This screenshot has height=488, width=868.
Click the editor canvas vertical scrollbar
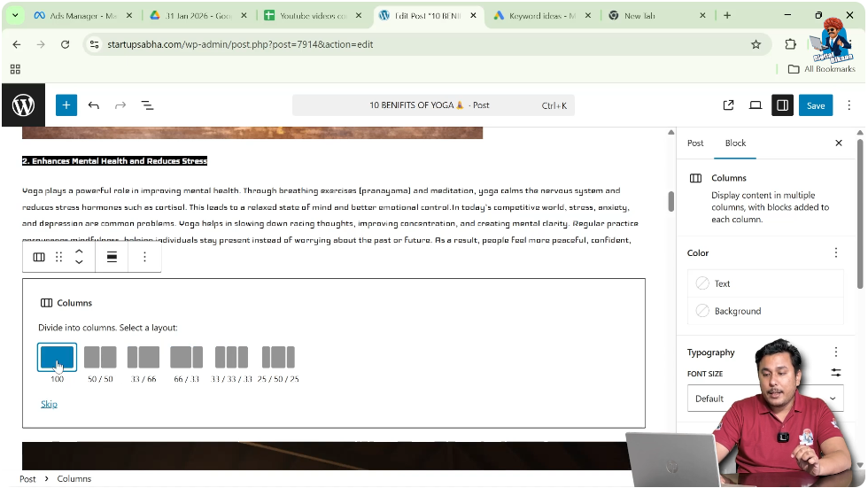pos(671,201)
